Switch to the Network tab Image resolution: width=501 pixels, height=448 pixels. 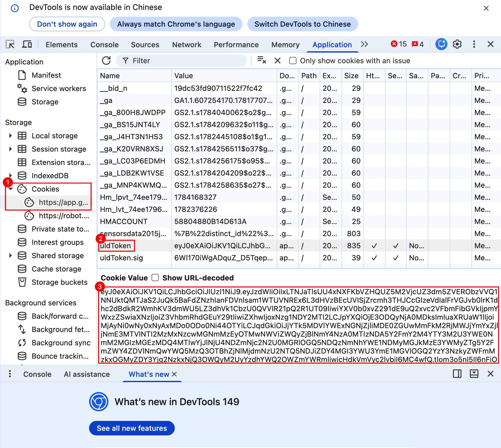pyautogui.click(x=187, y=45)
